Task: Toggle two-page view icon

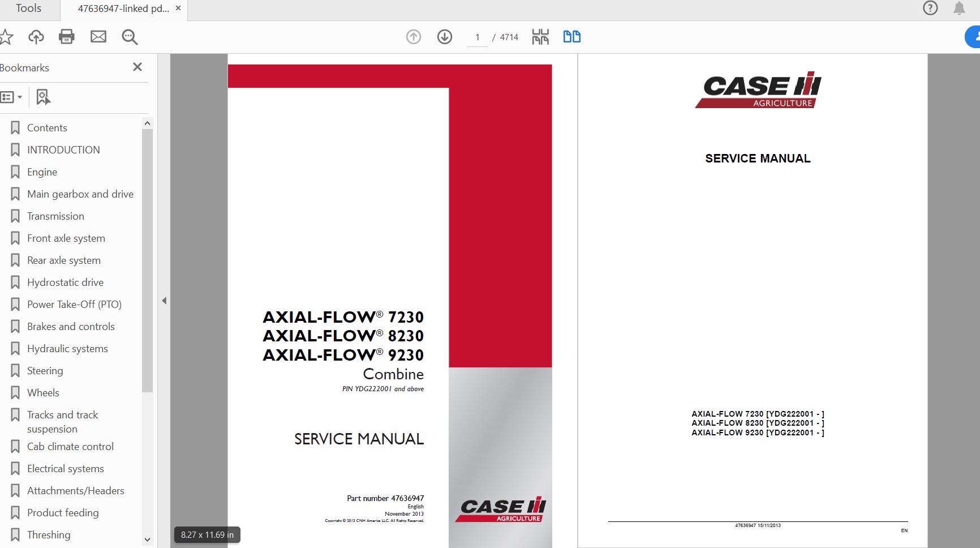Action: pyautogui.click(x=572, y=37)
